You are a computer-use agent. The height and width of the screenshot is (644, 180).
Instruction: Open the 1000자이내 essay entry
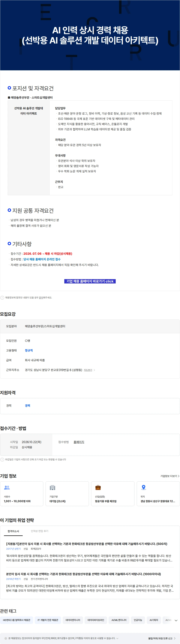point(83,574)
